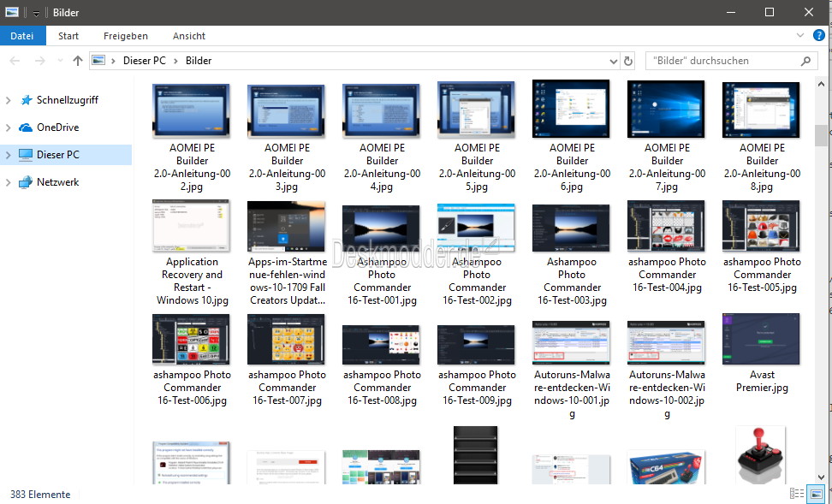Screen dimensions: 832x504
Task: Select ashampoo Photo Commander 16-Test-004.jpg thumbnail
Action: tap(666, 226)
